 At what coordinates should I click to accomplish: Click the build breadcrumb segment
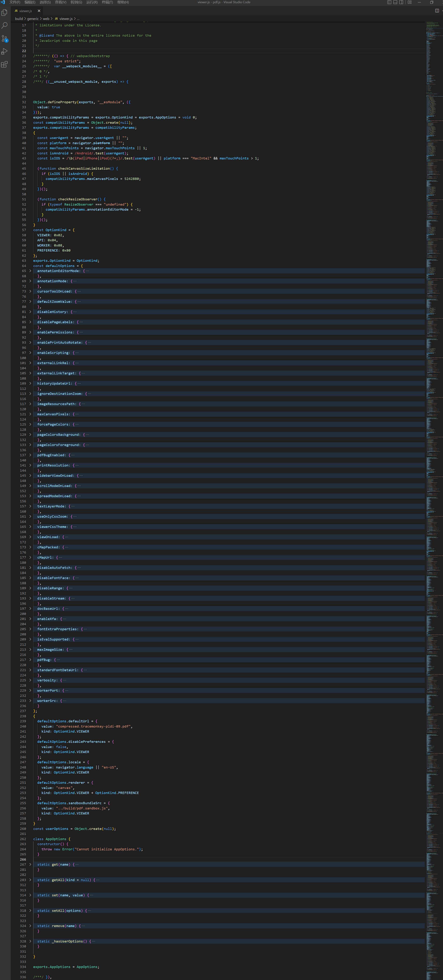[19, 19]
